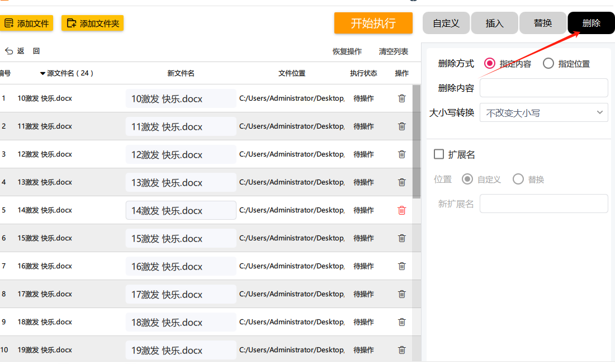Click the 添加文件 add file button
Viewport: 615px width, 364px height.
pos(26,23)
